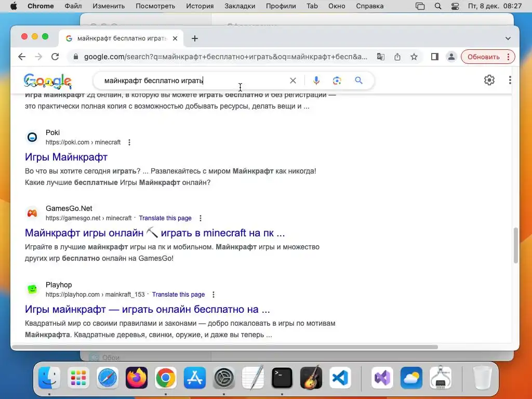Click the blue magnifier search icon
This screenshot has width=532, height=399.
358,81
